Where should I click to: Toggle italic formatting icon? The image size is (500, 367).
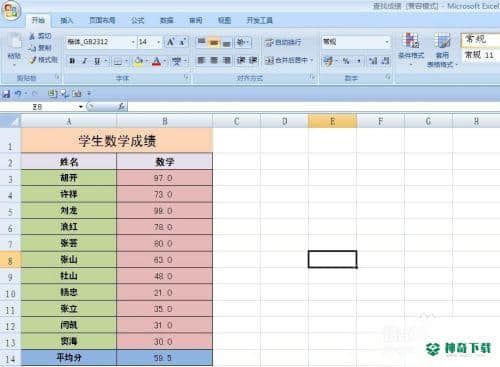(85, 61)
